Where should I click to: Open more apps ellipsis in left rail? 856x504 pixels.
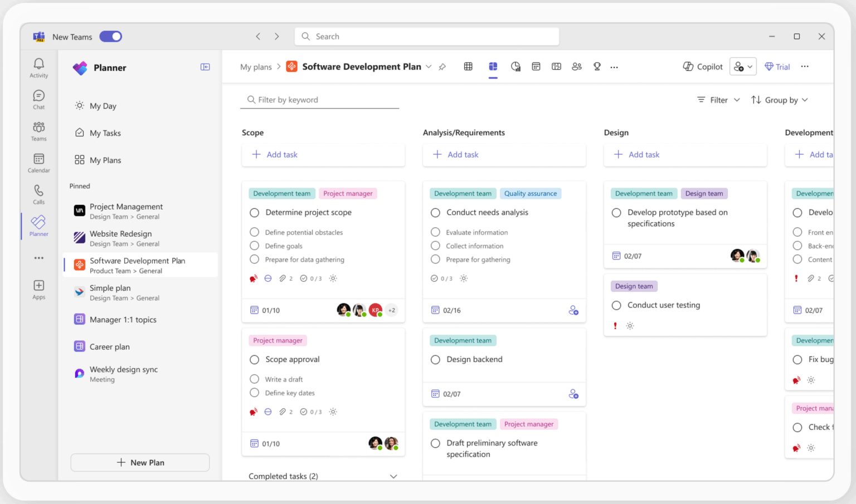pyautogui.click(x=38, y=258)
